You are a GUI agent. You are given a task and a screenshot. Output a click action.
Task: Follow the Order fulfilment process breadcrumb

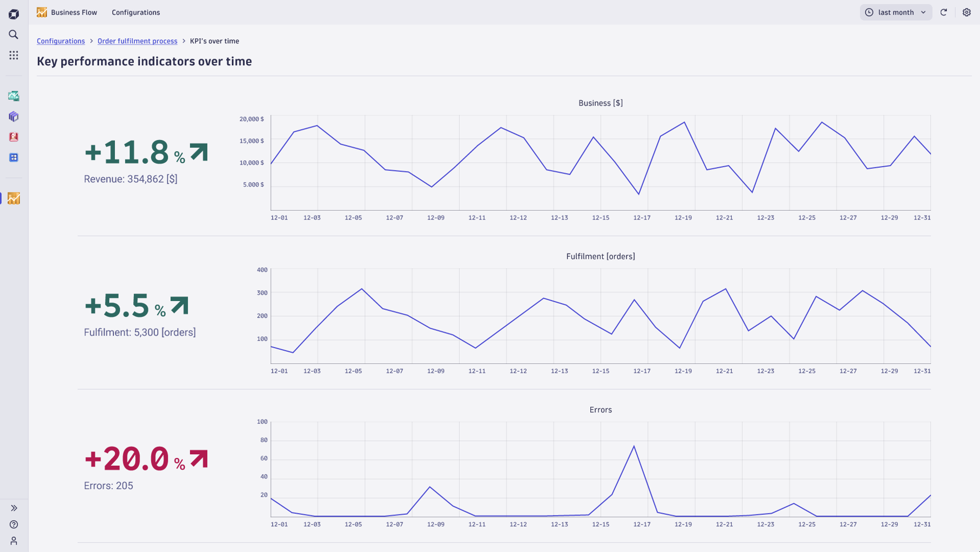(137, 41)
